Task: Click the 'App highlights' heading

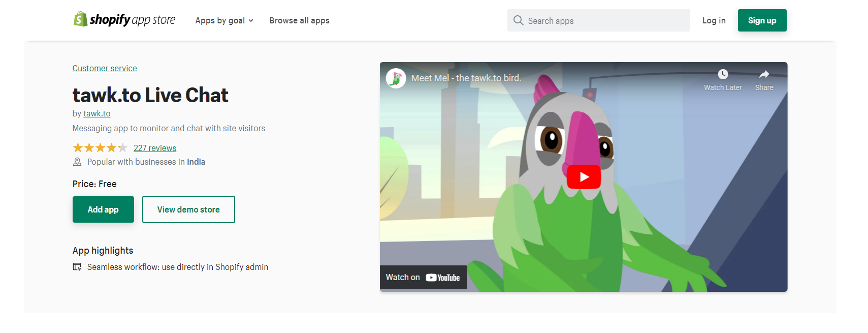Action: tap(103, 251)
